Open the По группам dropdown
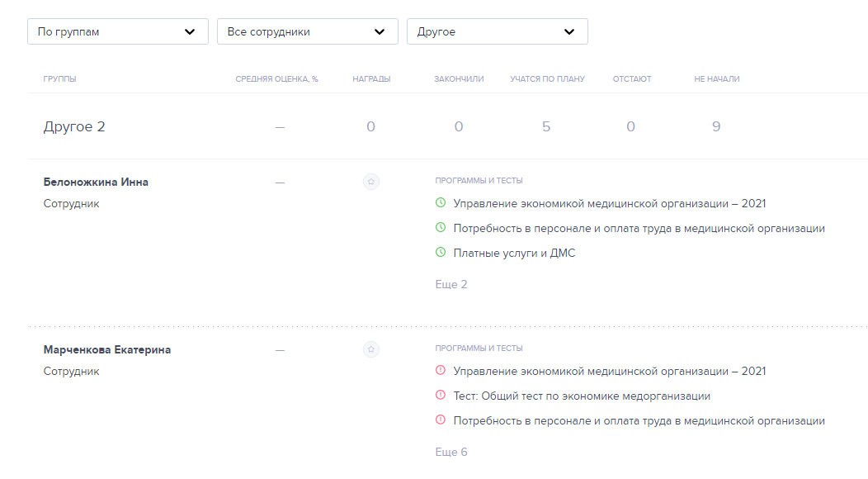Viewport: 868px width, 479px height. point(117,31)
